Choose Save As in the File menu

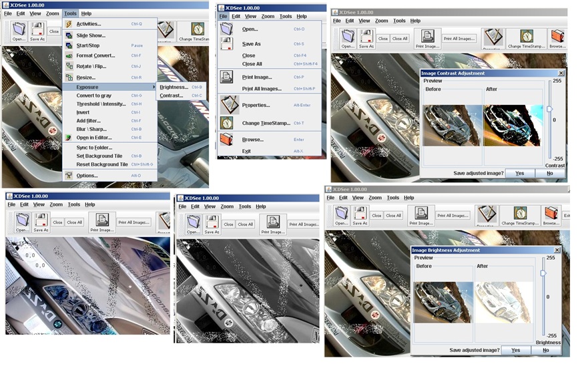coord(269,44)
